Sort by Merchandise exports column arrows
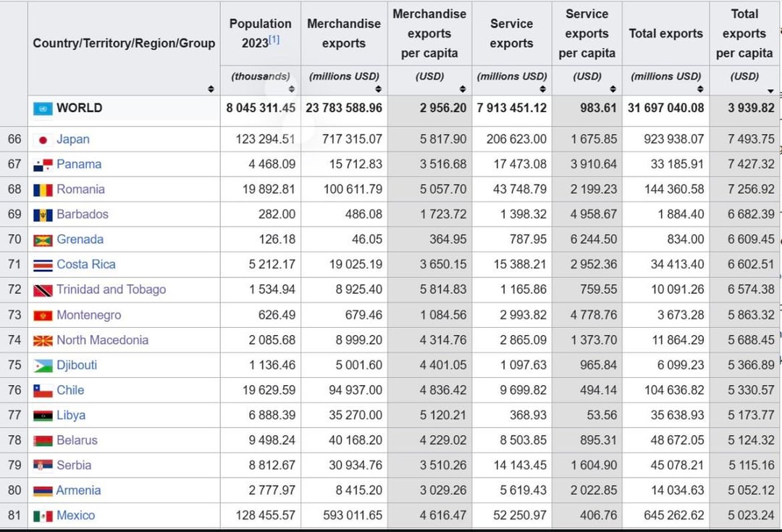The width and height of the screenshot is (782, 532). tap(378, 89)
